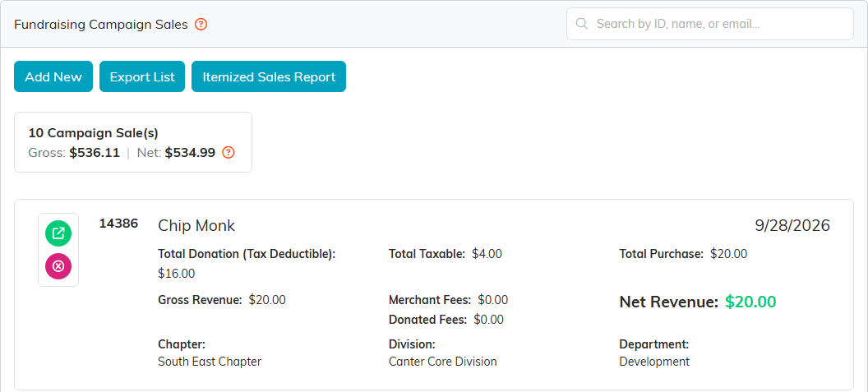Click the Gross Revenue value $20.00
Viewport: 868px width, 392px height.
coord(267,300)
